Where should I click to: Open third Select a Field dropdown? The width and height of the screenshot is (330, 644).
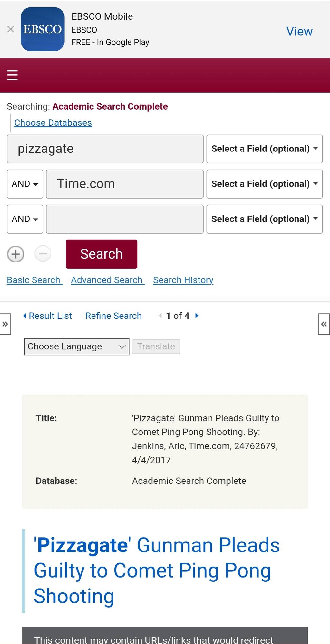[x=265, y=219]
